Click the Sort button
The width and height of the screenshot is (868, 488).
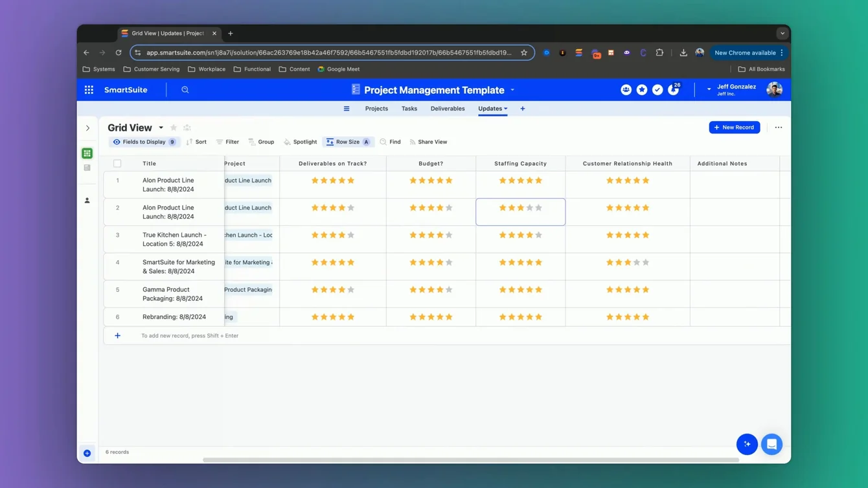[196, 142]
